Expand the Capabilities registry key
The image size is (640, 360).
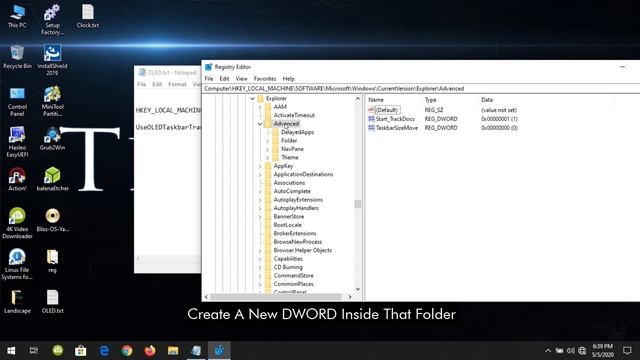click(260, 259)
